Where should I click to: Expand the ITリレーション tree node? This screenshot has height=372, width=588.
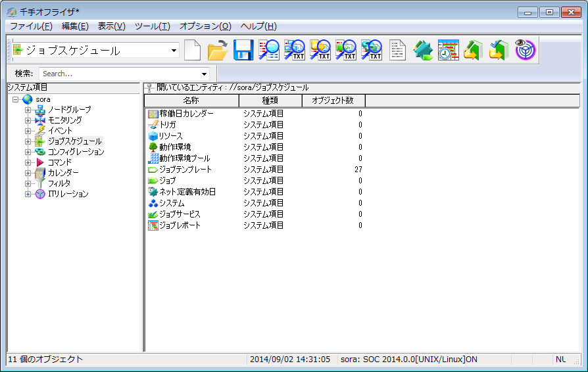[x=28, y=194]
